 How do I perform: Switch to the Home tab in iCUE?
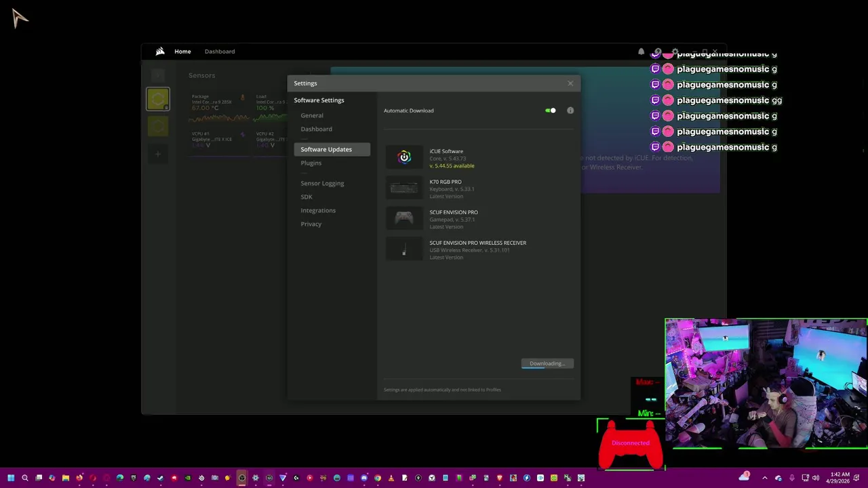point(182,52)
